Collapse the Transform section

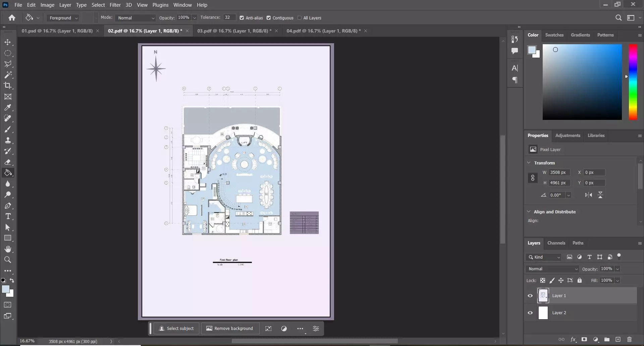529,163
